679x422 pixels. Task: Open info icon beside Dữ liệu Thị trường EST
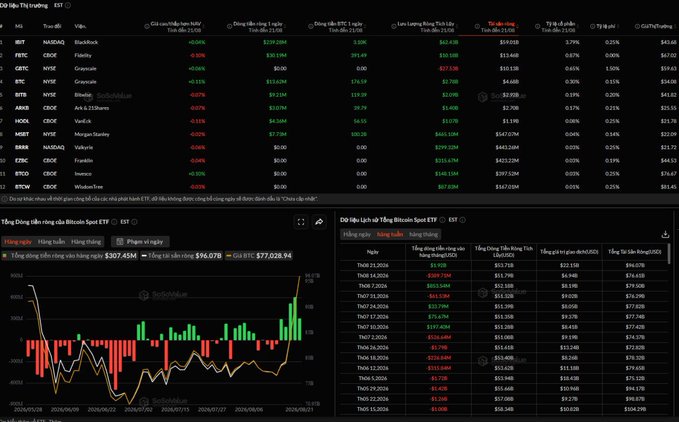pos(68,5)
